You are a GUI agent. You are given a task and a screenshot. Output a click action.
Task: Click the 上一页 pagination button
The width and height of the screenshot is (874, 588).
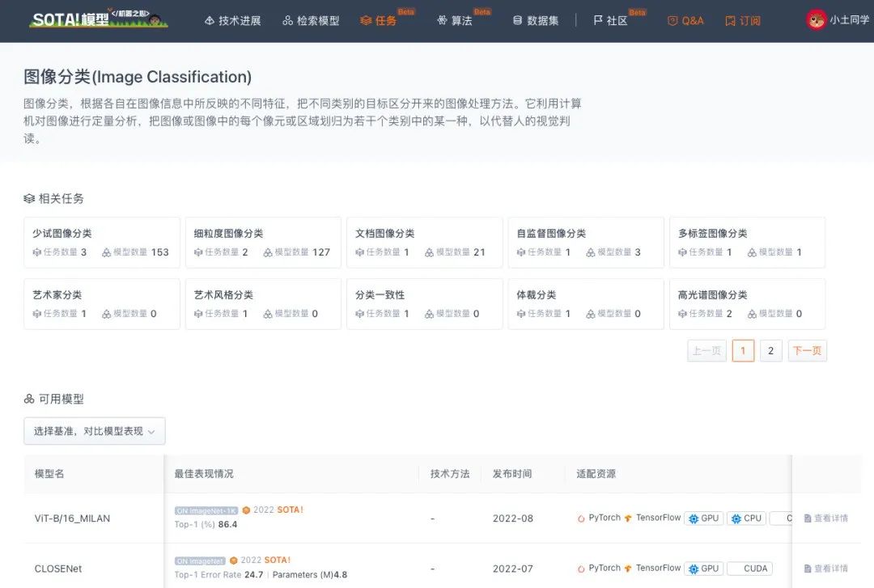706,350
